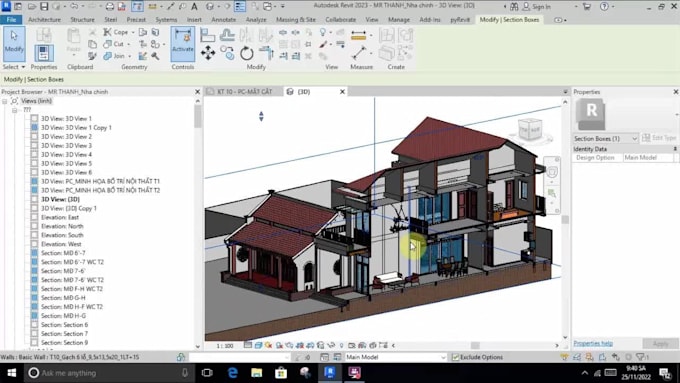Image resolution: width=680 pixels, height=383 pixels.
Task: Click the Open folder icon in quick access toolbar
Action: (x=32, y=7)
